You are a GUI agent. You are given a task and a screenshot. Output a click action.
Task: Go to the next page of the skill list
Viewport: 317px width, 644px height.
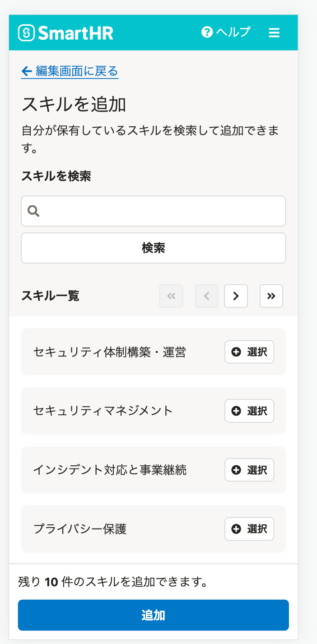tap(236, 296)
